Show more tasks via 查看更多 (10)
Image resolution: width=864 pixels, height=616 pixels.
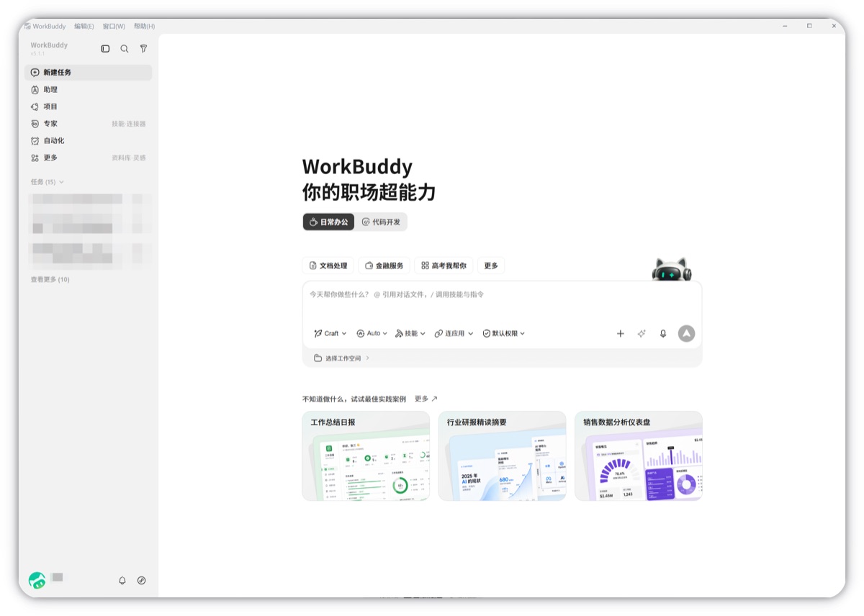50,279
